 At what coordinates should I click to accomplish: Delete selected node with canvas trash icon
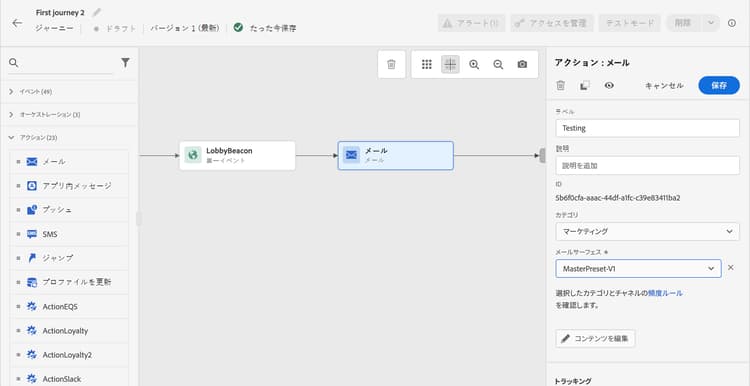(391, 64)
